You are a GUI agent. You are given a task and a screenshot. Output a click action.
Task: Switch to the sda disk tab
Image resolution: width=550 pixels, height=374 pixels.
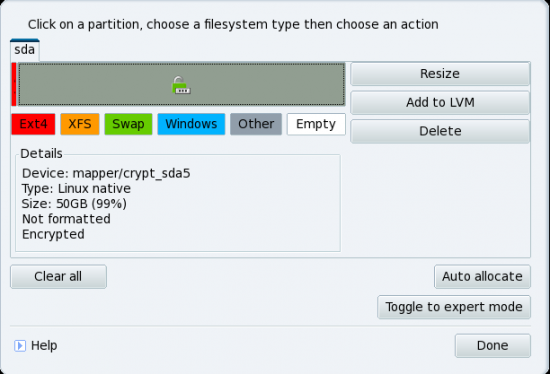click(x=25, y=49)
